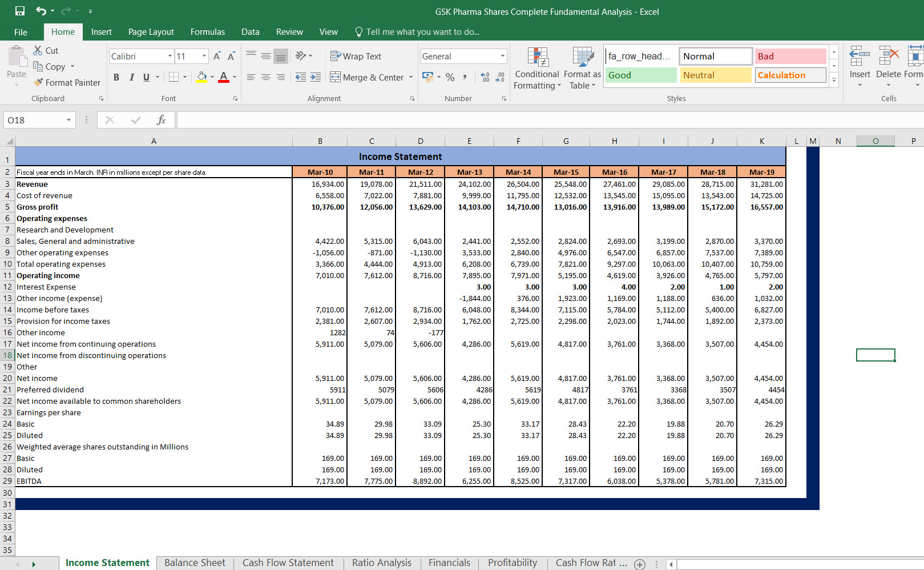Open cell borders tool
Image resolution: width=924 pixels, height=570 pixels.
click(174, 77)
